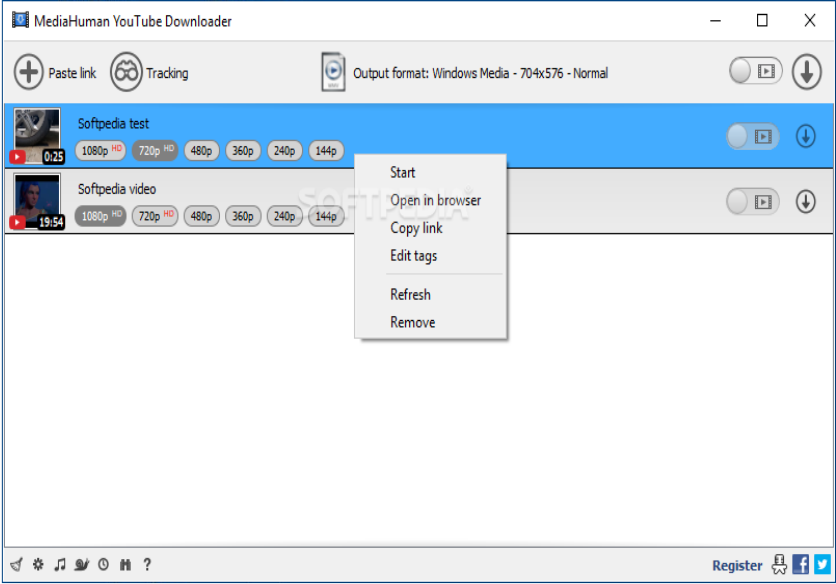This screenshot has height=584, width=836.
Task: Click the binoculars icon in bottom bar
Action: click(x=125, y=564)
